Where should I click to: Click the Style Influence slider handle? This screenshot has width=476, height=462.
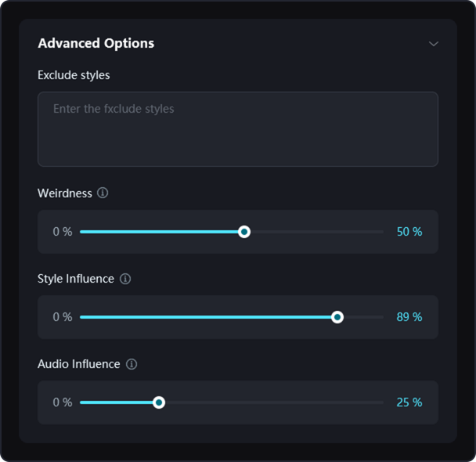337,317
